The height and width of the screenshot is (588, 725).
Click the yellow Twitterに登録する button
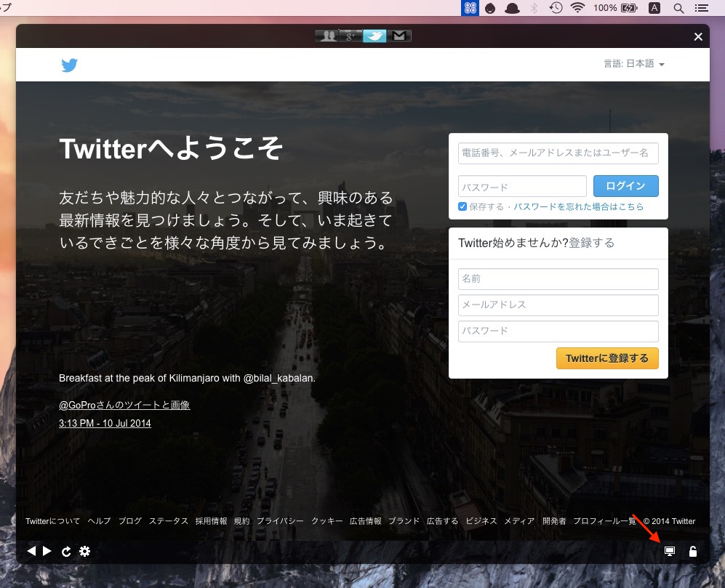click(x=607, y=358)
